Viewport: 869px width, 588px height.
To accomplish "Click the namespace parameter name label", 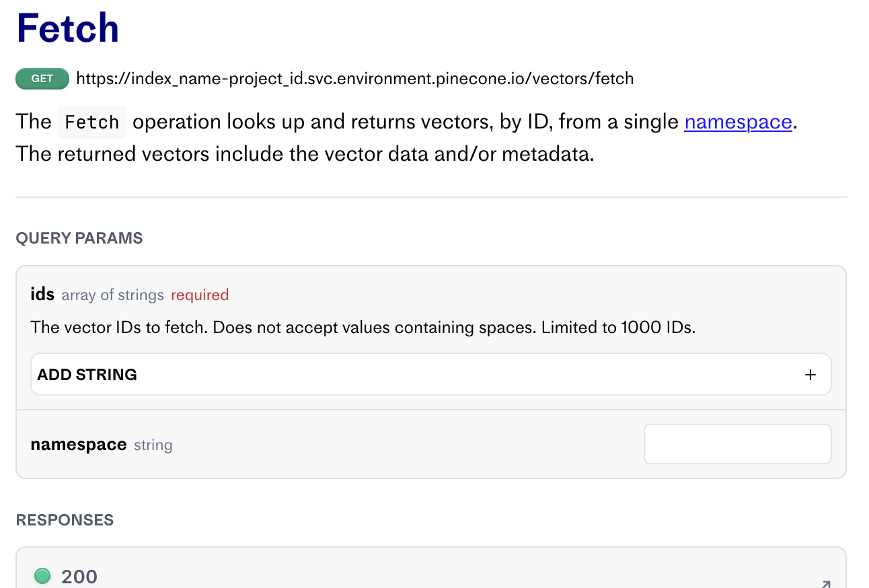I will 79,445.
